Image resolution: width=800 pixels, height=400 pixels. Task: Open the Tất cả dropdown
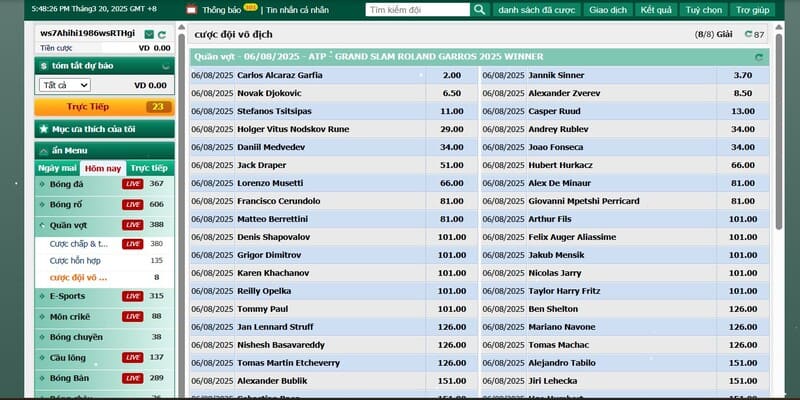pyautogui.click(x=65, y=85)
